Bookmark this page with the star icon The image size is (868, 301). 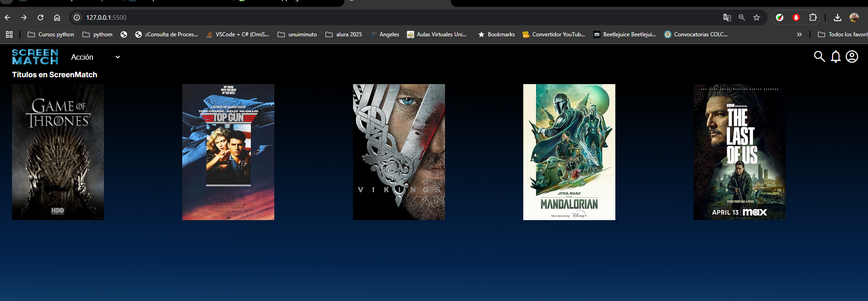(x=757, y=17)
